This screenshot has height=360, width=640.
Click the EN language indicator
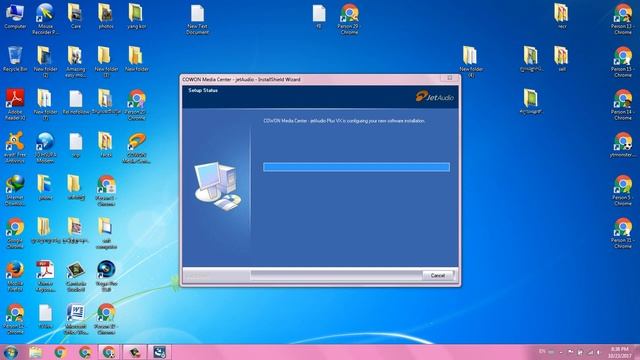tap(542, 351)
